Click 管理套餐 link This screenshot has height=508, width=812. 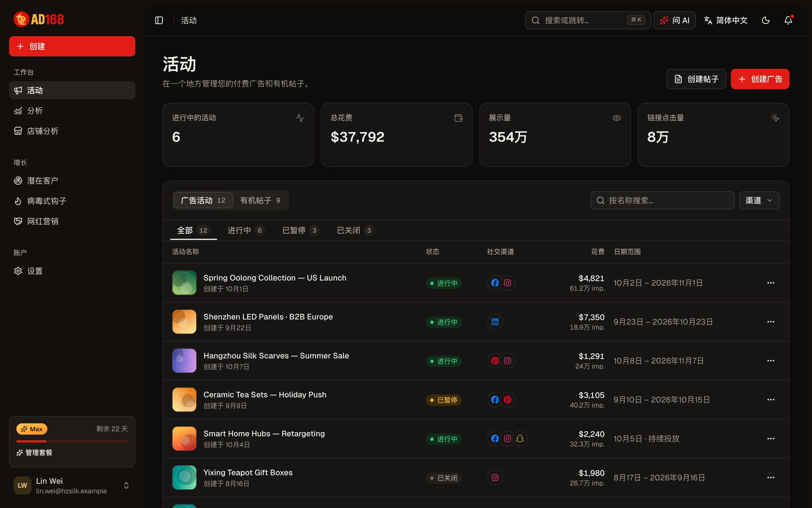coord(35,453)
